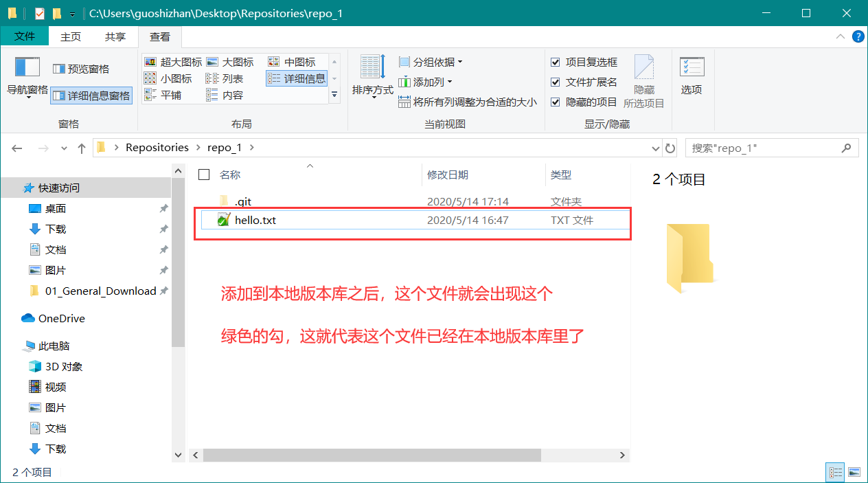Select the hello.txt file
Image resolution: width=868 pixels, height=483 pixels.
pos(255,221)
